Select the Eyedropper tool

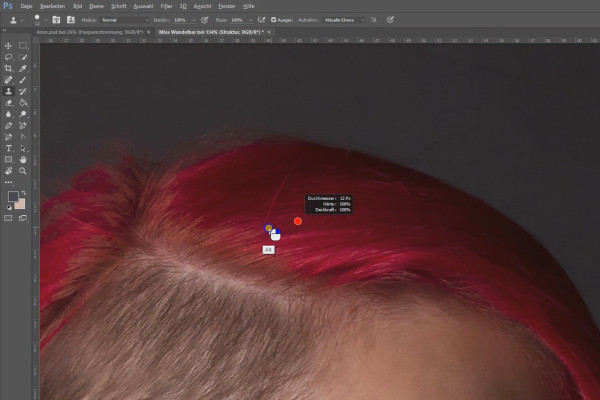point(23,69)
